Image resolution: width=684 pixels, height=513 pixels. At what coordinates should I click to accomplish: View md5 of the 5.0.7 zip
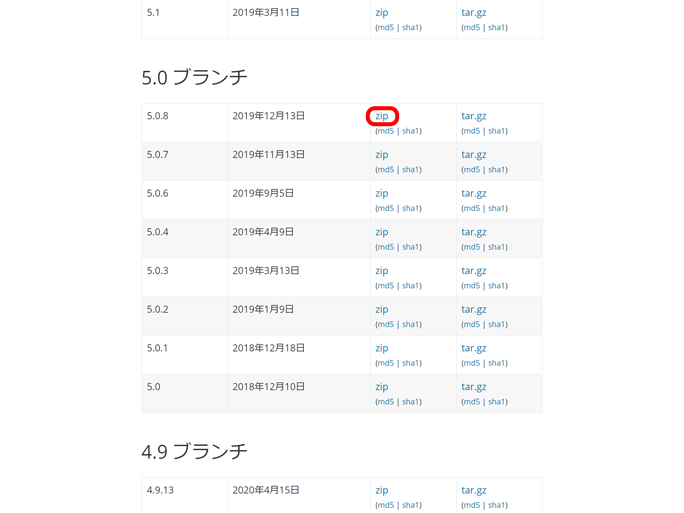(x=385, y=170)
